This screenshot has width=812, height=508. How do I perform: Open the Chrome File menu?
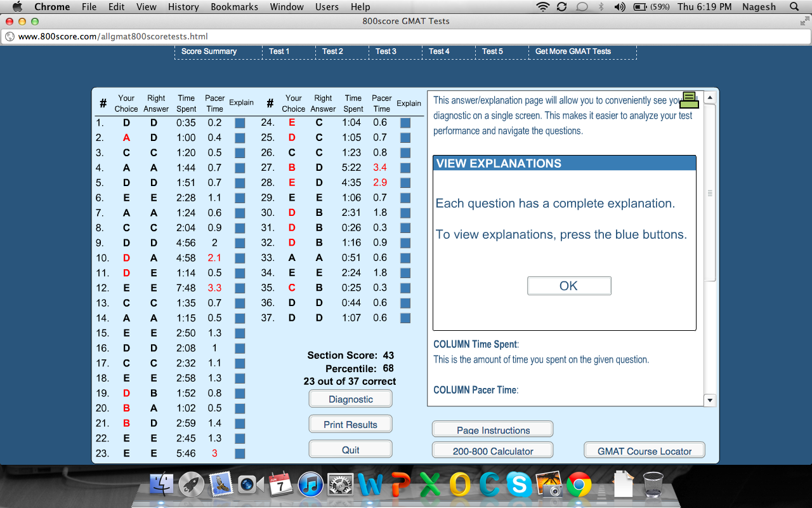click(89, 7)
